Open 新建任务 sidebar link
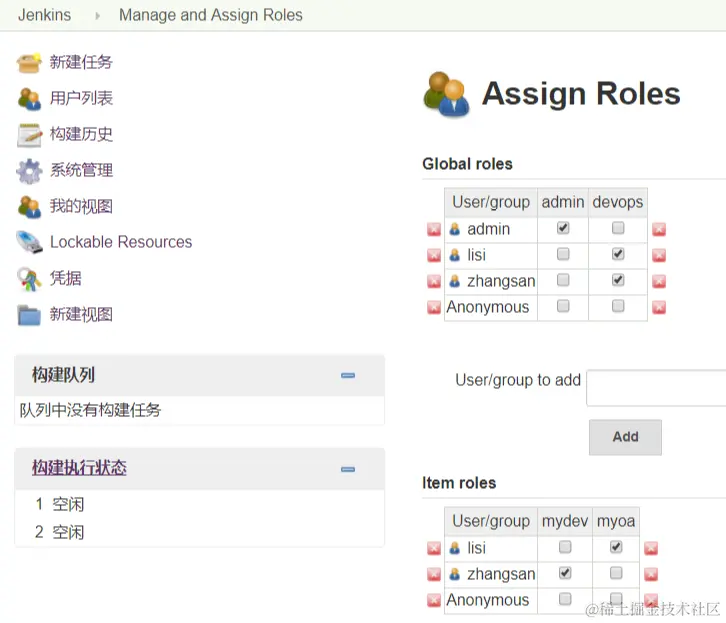 tap(81, 62)
